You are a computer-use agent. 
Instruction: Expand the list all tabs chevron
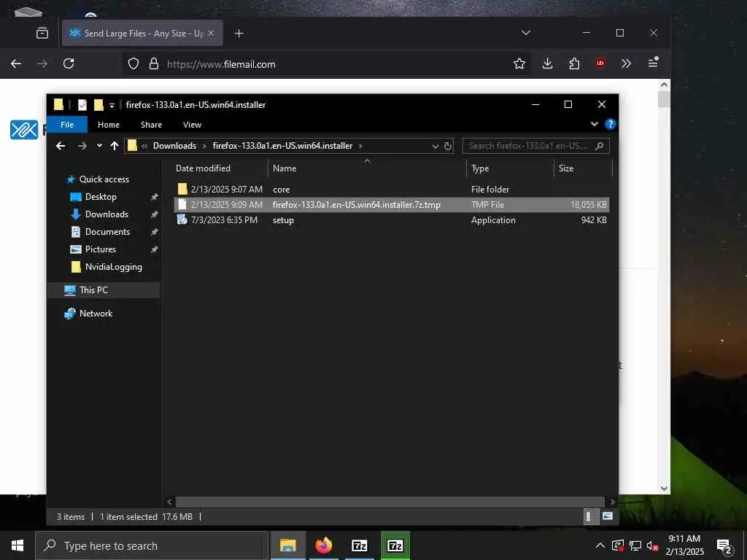[x=526, y=33]
